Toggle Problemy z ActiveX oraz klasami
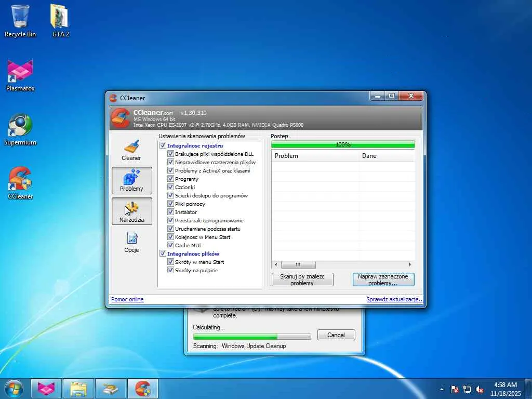The height and width of the screenshot is (399, 532). pos(170,170)
